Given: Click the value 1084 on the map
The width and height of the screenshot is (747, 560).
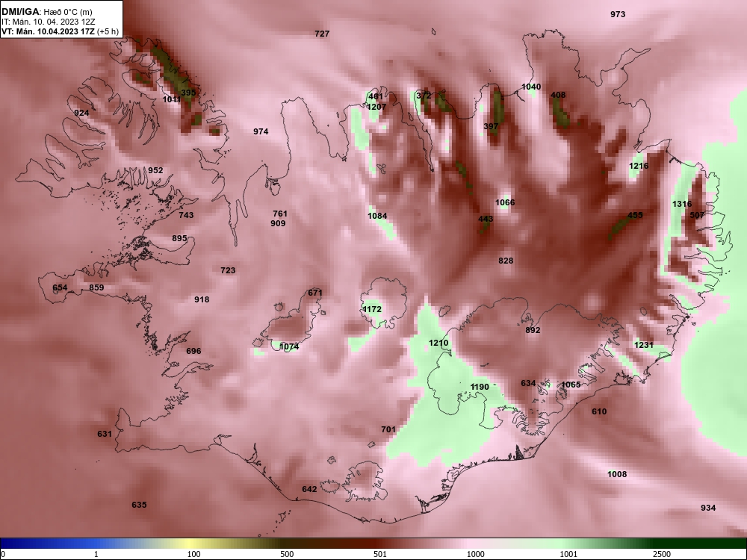Looking at the screenshot, I should point(377,217).
